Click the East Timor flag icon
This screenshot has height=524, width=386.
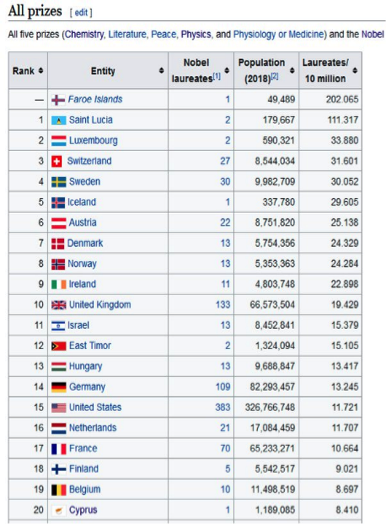pos(58,346)
